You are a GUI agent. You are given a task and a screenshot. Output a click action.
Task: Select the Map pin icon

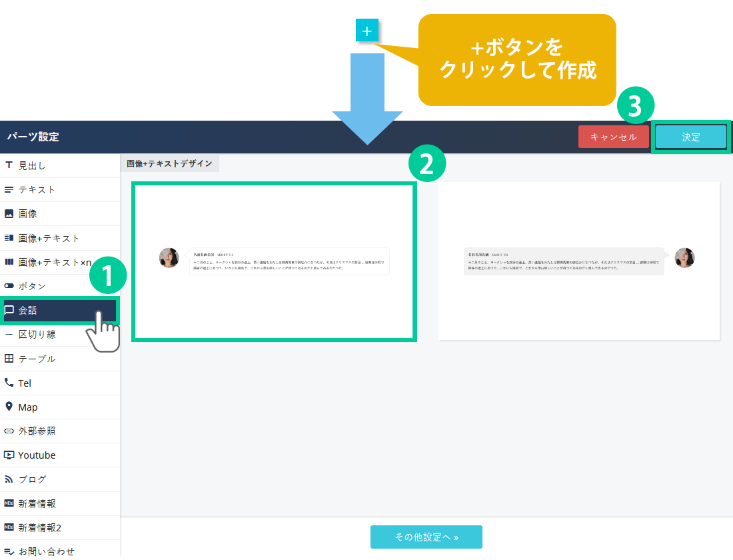(9, 407)
